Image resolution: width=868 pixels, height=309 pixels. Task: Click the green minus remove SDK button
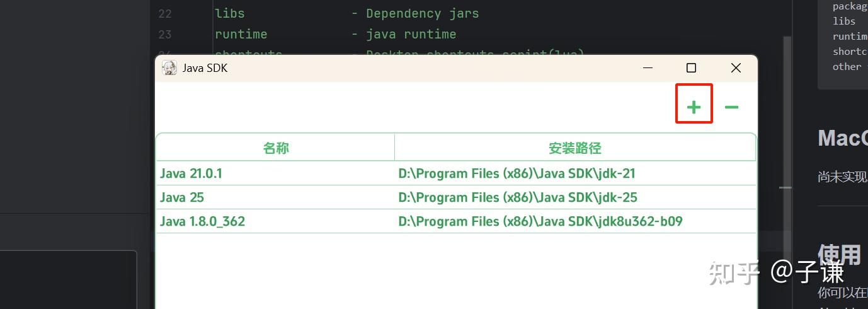(x=731, y=107)
